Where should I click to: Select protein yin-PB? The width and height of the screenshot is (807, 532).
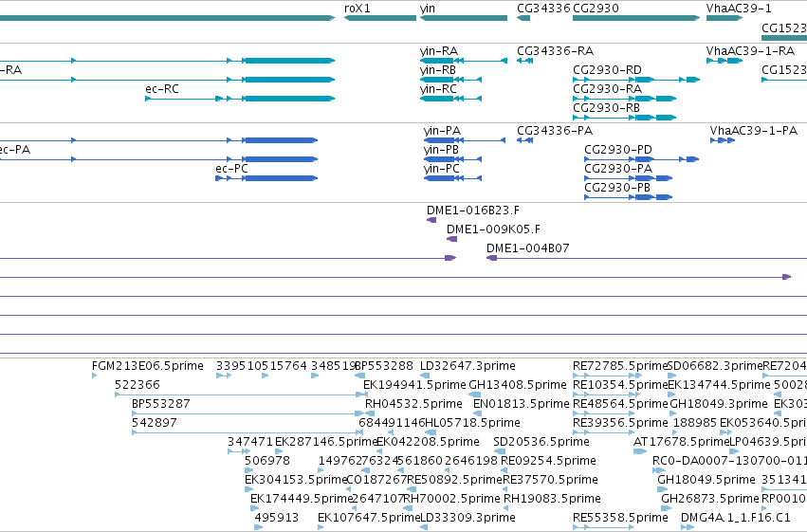[x=452, y=159]
